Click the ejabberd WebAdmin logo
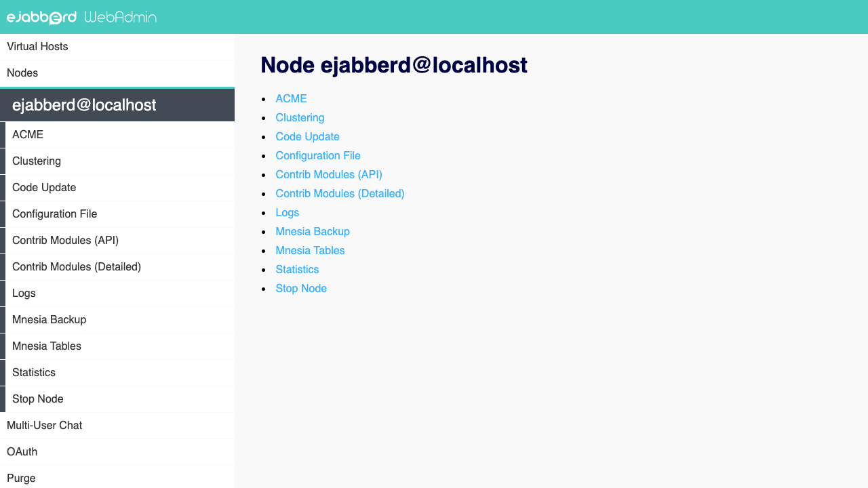The height and width of the screenshot is (488, 868). (x=81, y=17)
